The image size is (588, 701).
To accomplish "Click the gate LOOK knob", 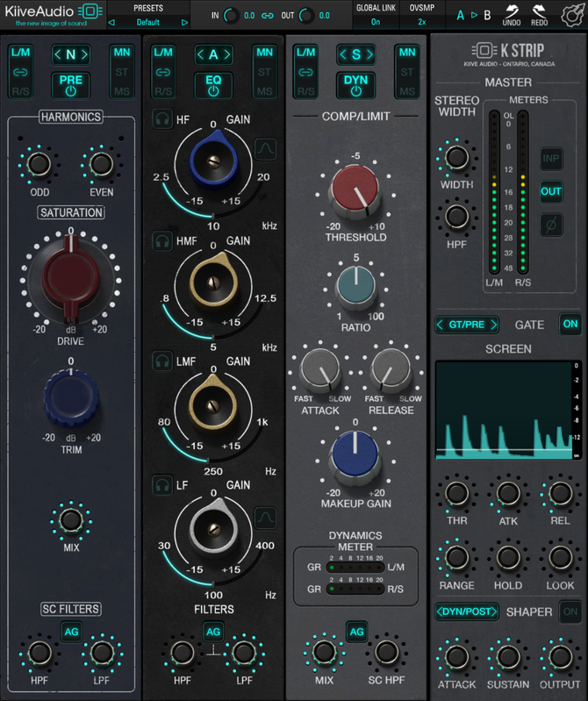I will point(560,557).
